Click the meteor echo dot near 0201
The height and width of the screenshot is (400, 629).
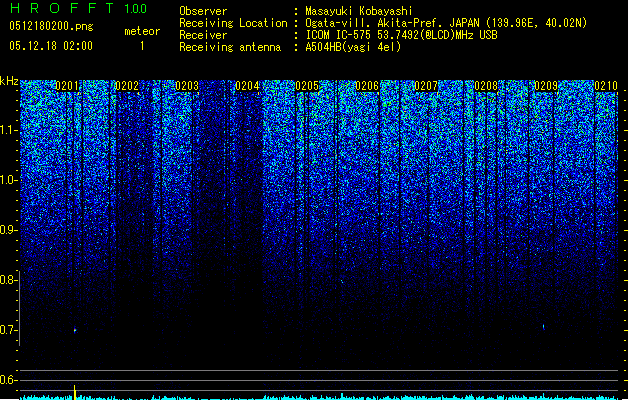[75, 331]
